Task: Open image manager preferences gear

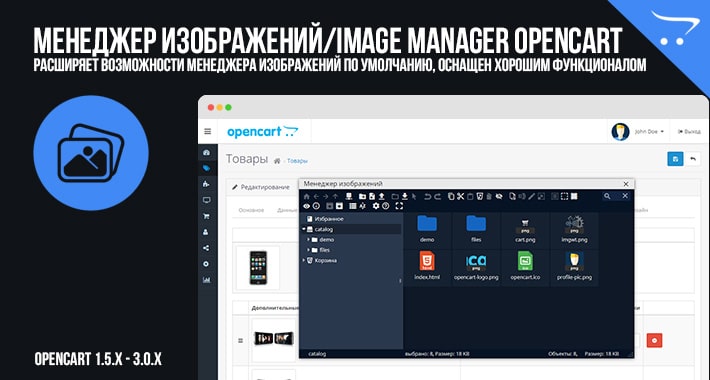Action: click(x=376, y=206)
